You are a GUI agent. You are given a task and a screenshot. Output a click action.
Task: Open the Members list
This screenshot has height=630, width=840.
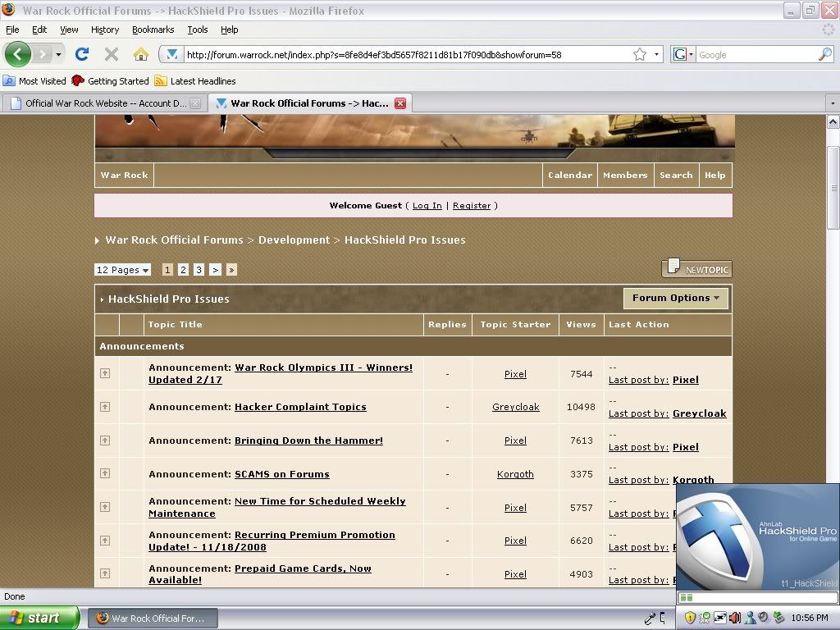tap(625, 176)
